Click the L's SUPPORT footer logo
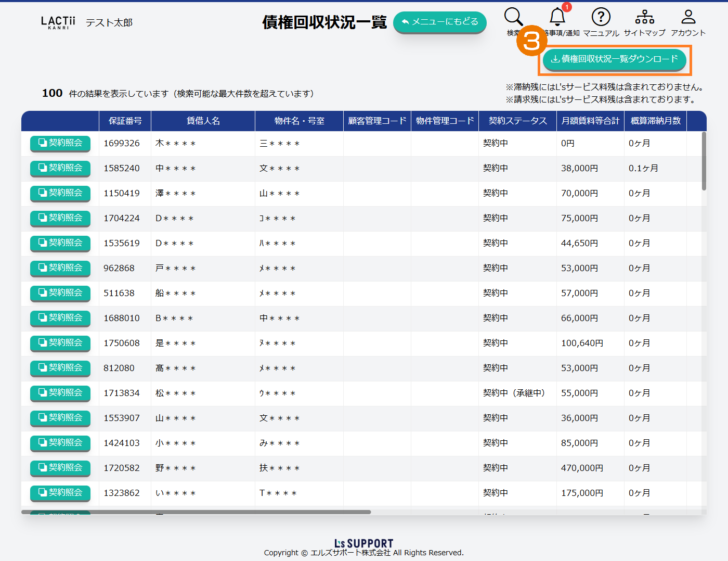The height and width of the screenshot is (561, 728). (x=363, y=543)
